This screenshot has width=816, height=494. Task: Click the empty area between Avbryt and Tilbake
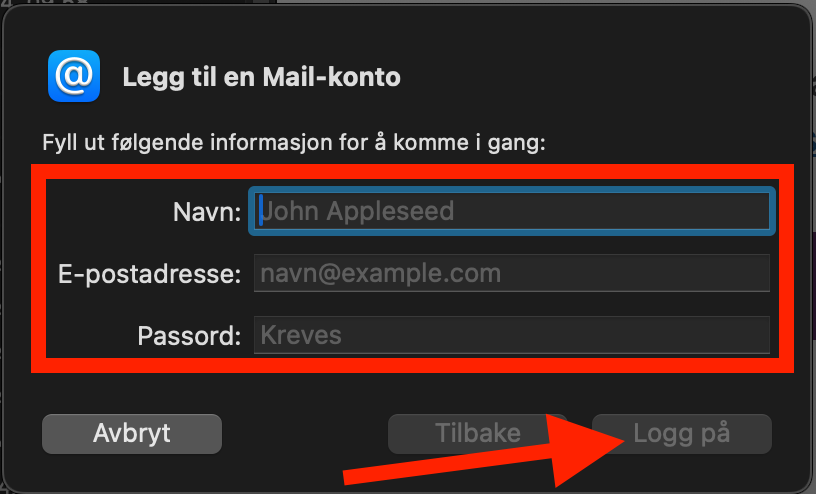tap(305, 434)
